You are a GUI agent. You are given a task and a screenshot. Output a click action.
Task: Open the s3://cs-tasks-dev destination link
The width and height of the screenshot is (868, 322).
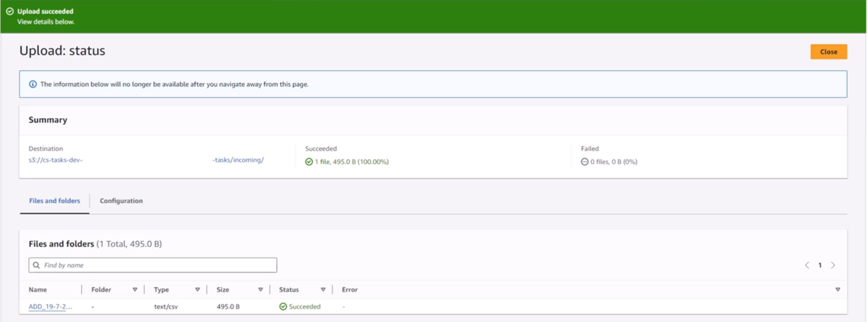56,160
